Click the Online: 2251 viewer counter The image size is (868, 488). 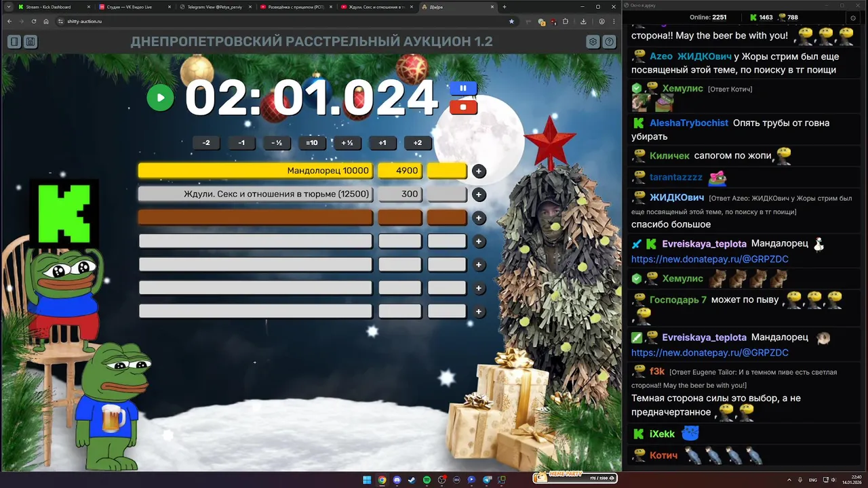(x=708, y=17)
